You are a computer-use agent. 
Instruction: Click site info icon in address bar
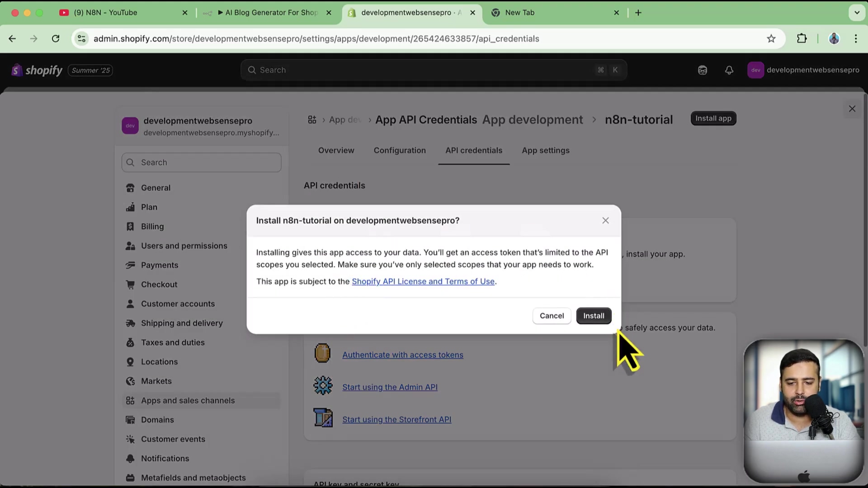[82, 39]
